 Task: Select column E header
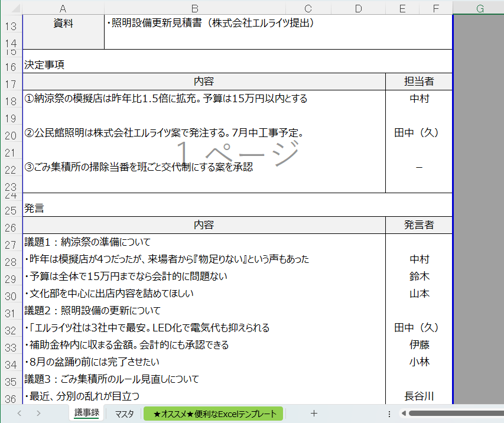coord(402,8)
